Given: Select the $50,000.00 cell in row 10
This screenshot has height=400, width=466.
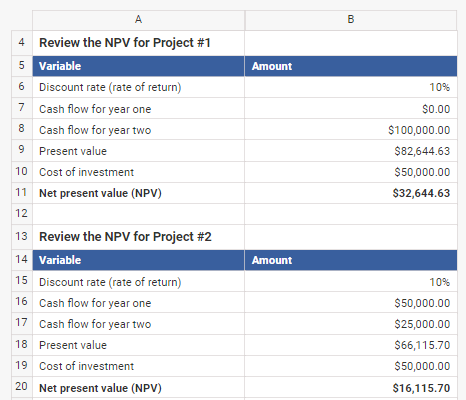Looking at the screenshot, I should (351, 172).
